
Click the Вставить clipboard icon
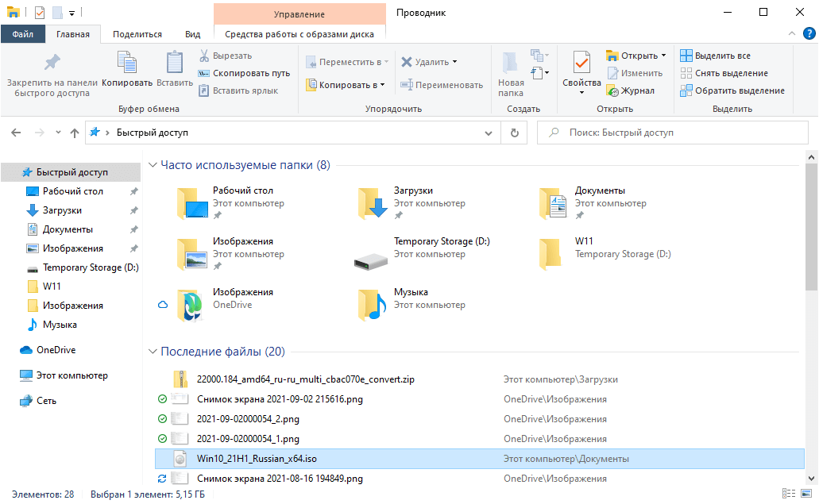(x=175, y=62)
